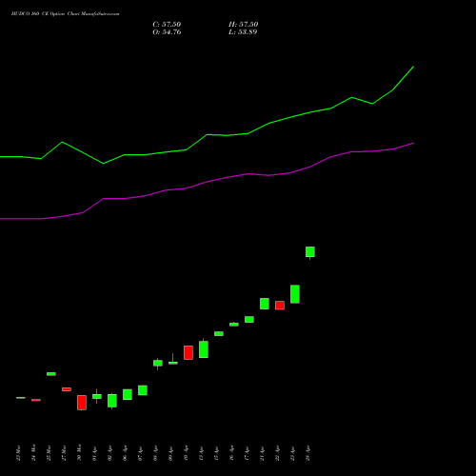Viewport: 476px width, 476px height.
Task: Click the 27 Mar date label
Action: [64, 453]
